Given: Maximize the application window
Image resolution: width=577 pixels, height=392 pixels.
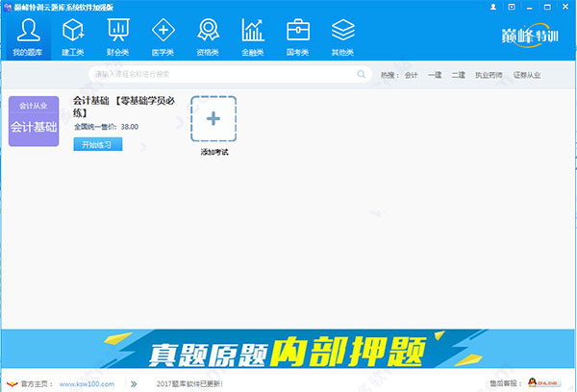Looking at the screenshot, I should [x=547, y=7].
